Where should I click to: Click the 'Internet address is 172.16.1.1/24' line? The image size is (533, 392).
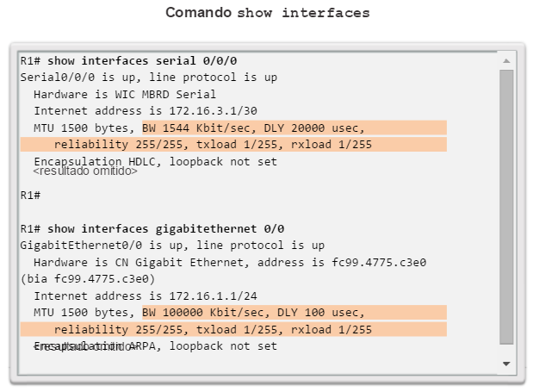[x=146, y=296]
